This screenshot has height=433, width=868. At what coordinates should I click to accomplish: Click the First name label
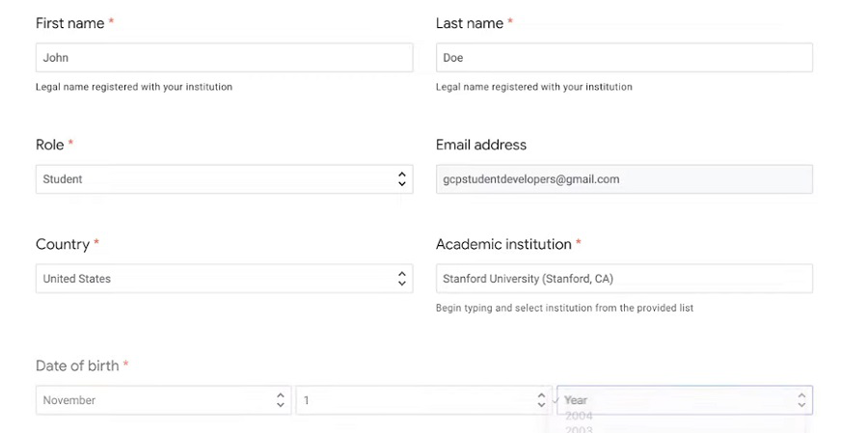tap(69, 22)
